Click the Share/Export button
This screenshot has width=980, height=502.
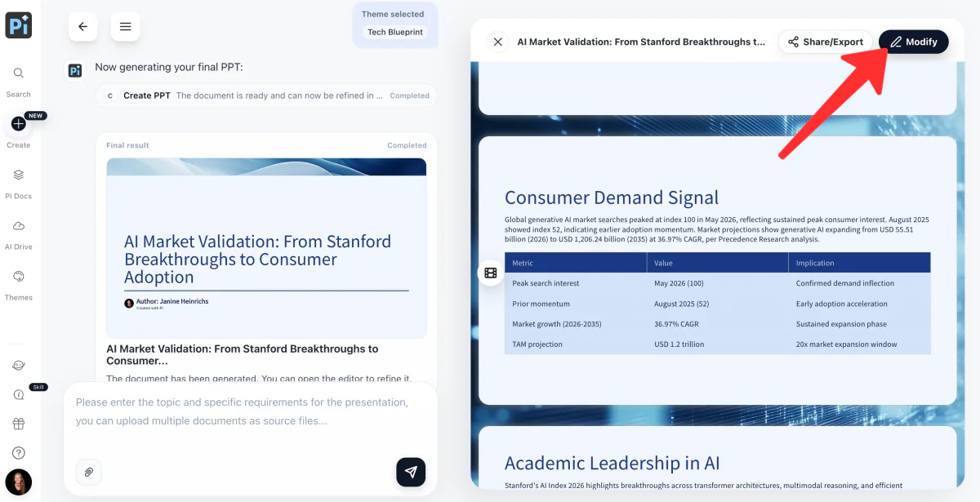coord(825,42)
